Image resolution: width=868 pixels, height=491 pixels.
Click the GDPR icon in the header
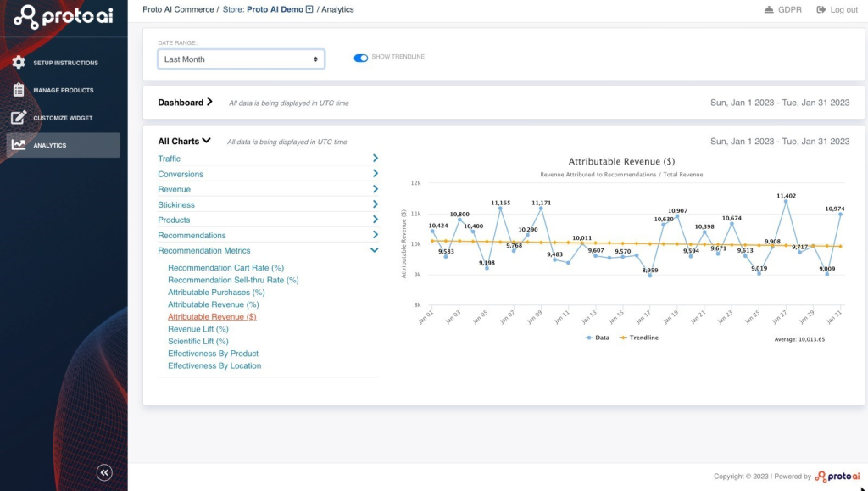769,9
